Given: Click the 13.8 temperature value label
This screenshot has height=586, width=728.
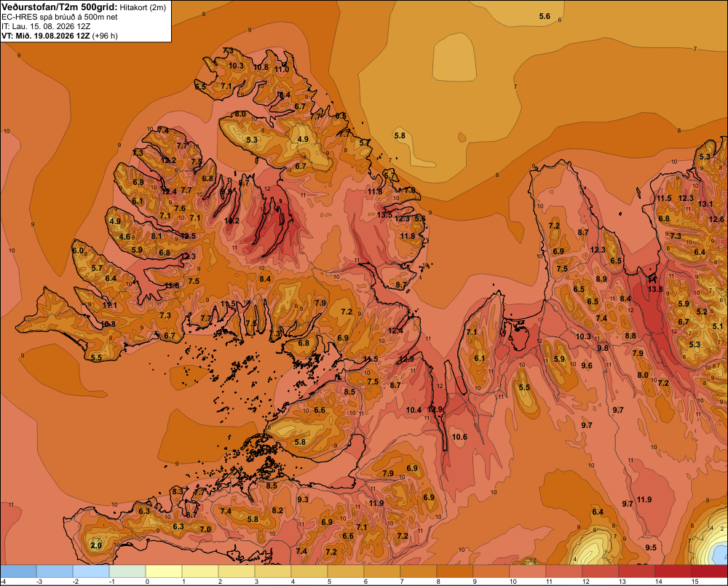Looking at the screenshot, I should (655, 289).
